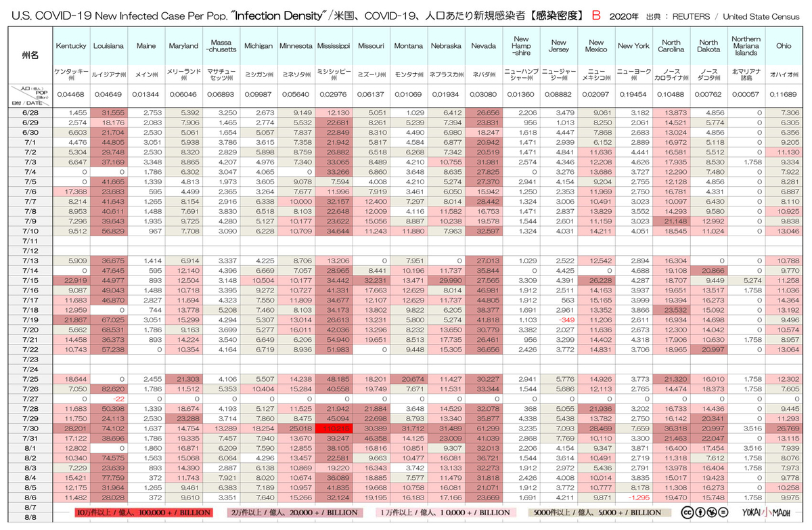
Task: Click the Ohio column header
Action: 784,46
